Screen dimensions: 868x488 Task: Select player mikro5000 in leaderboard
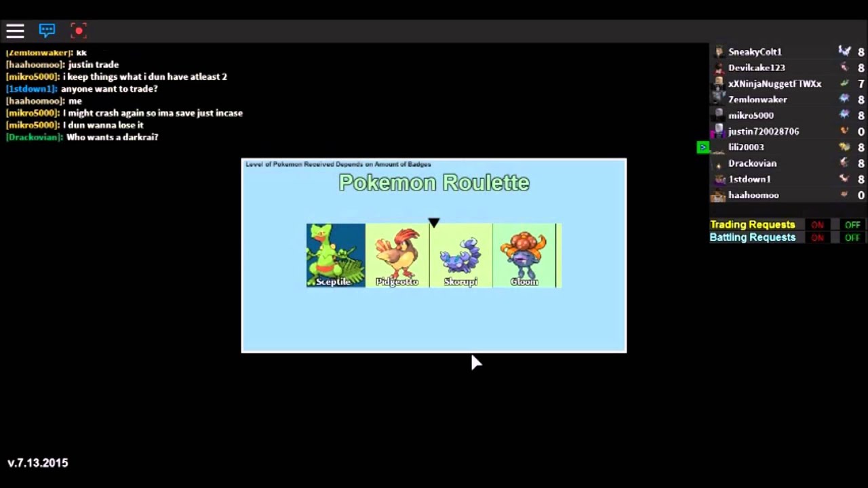(x=751, y=115)
